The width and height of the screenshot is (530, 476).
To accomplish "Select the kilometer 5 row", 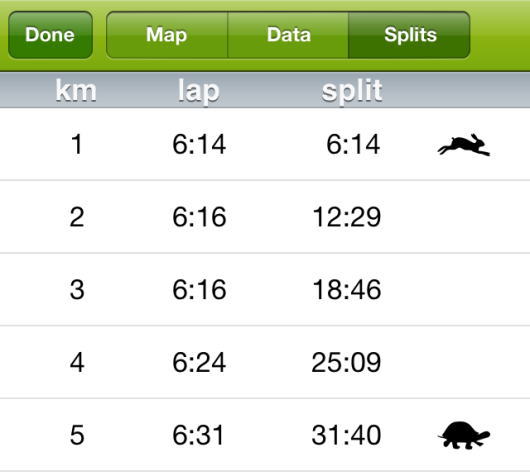I will [265, 435].
